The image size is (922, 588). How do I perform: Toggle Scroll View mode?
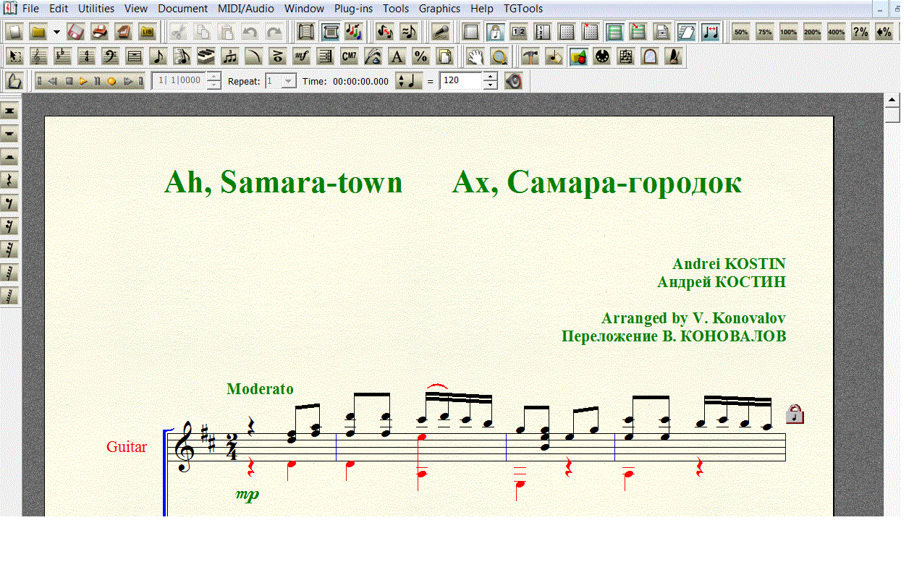tap(331, 32)
